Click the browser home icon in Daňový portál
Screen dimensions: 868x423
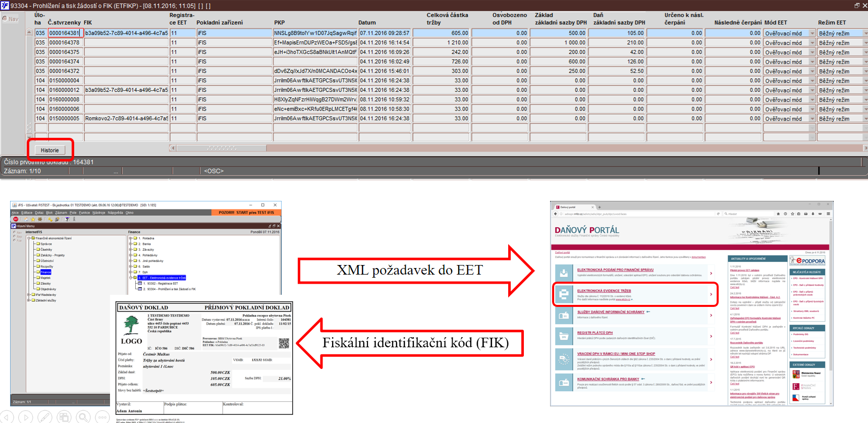[x=778, y=214]
